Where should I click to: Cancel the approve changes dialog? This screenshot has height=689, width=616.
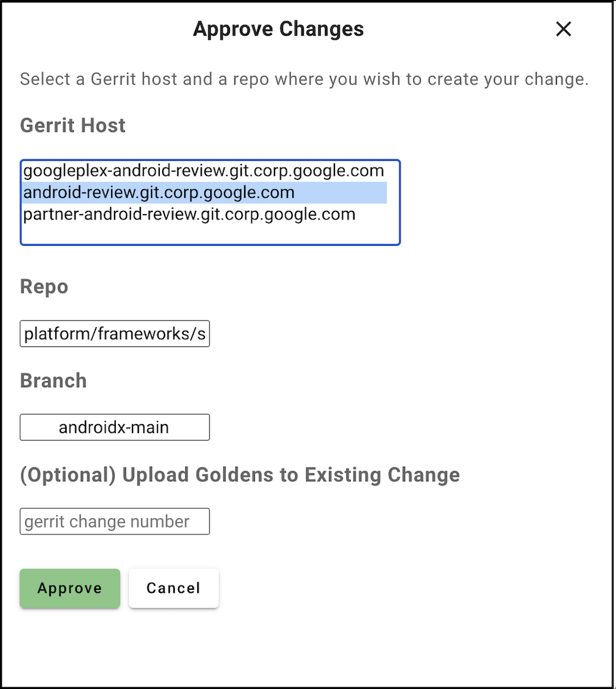[x=173, y=588]
